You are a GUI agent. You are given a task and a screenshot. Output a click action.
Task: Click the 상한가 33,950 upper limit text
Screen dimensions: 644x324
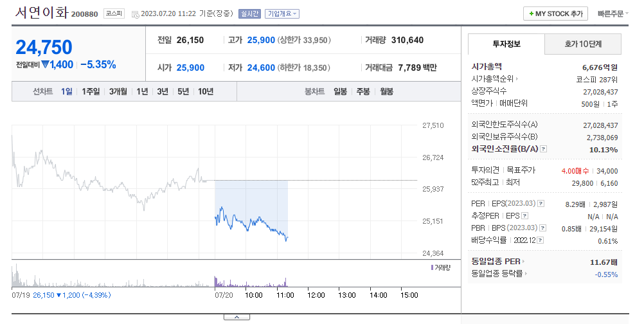[305, 40]
